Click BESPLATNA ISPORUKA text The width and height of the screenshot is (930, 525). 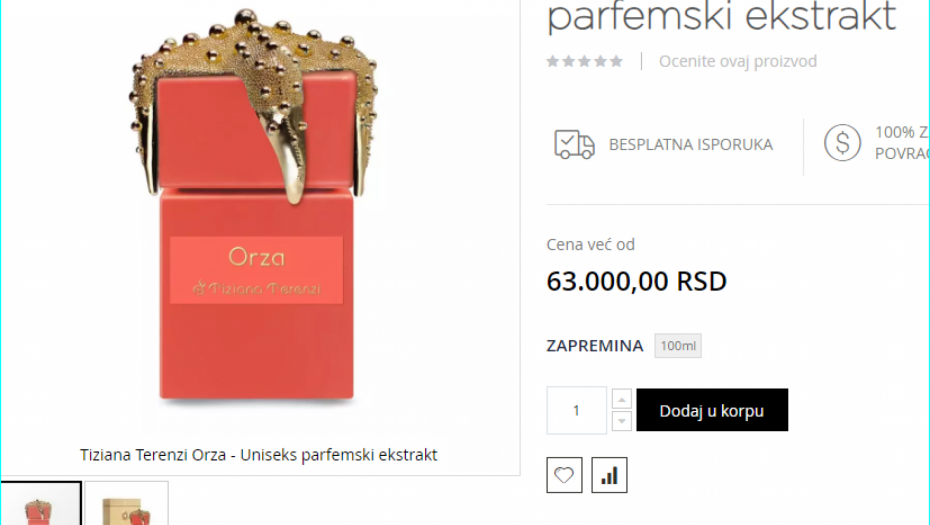(x=691, y=145)
